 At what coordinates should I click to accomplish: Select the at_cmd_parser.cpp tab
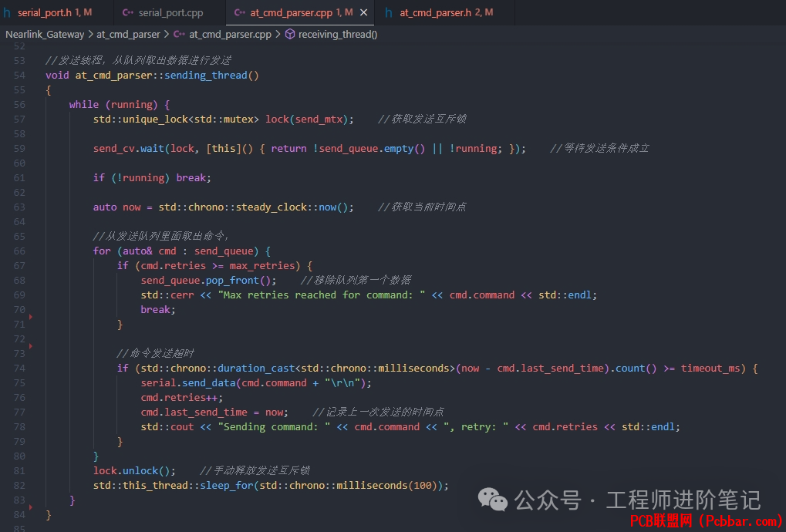301,12
